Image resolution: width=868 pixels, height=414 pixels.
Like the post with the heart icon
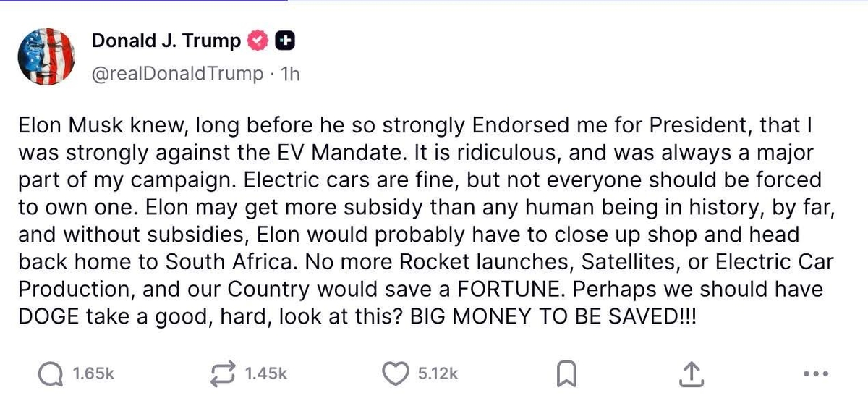point(393,374)
